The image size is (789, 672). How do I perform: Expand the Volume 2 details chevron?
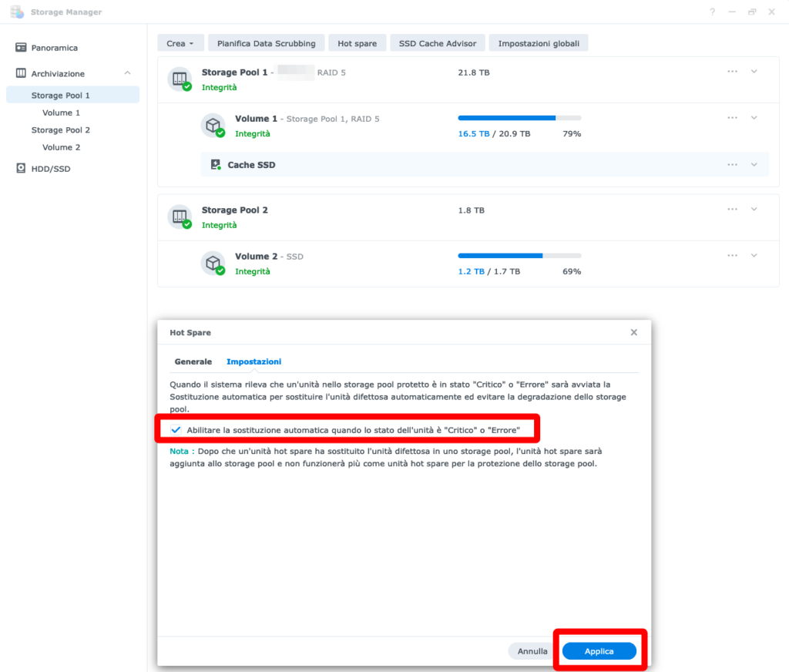click(754, 256)
